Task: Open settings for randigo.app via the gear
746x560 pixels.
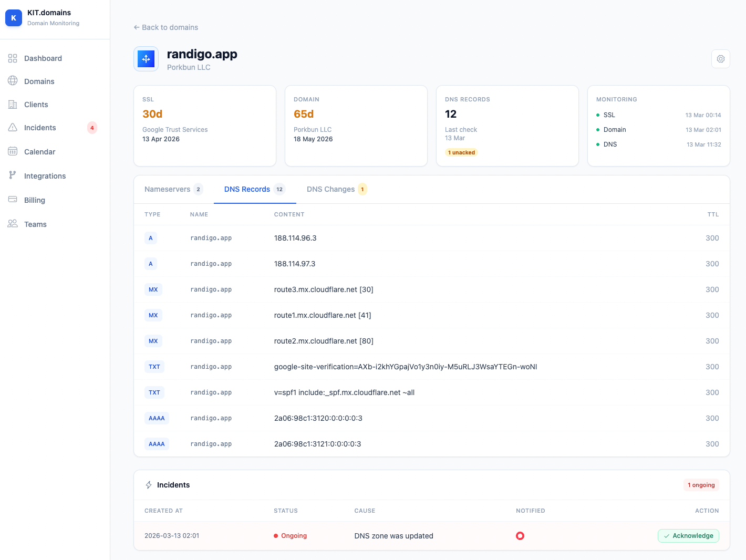Action: click(x=720, y=59)
